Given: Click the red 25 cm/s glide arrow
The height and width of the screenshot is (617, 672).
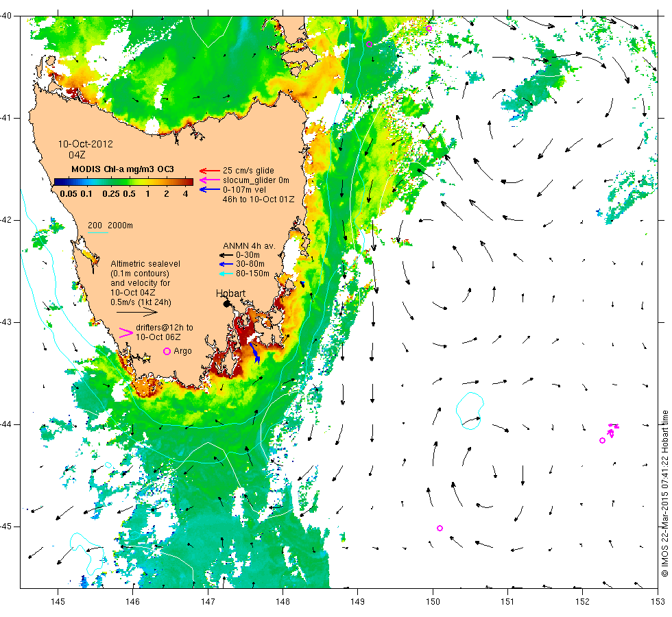Looking at the screenshot, I should pos(210,171).
